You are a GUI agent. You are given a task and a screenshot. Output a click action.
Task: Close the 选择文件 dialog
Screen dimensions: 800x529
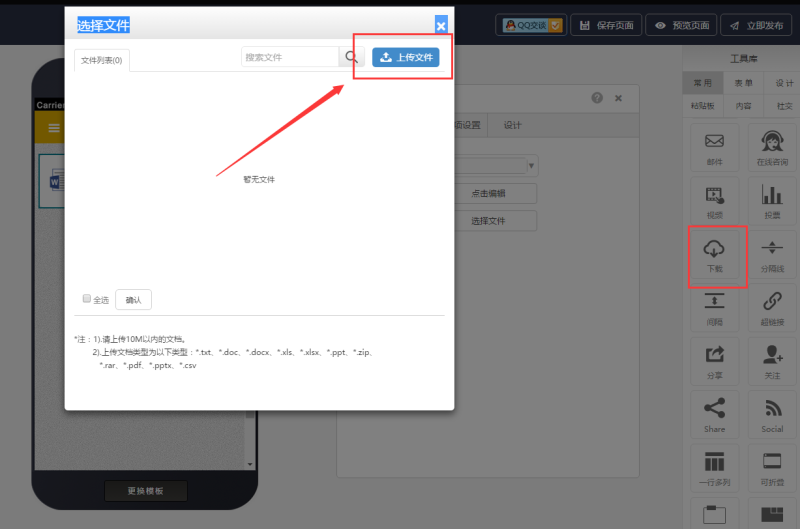pyautogui.click(x=441, y=25)
